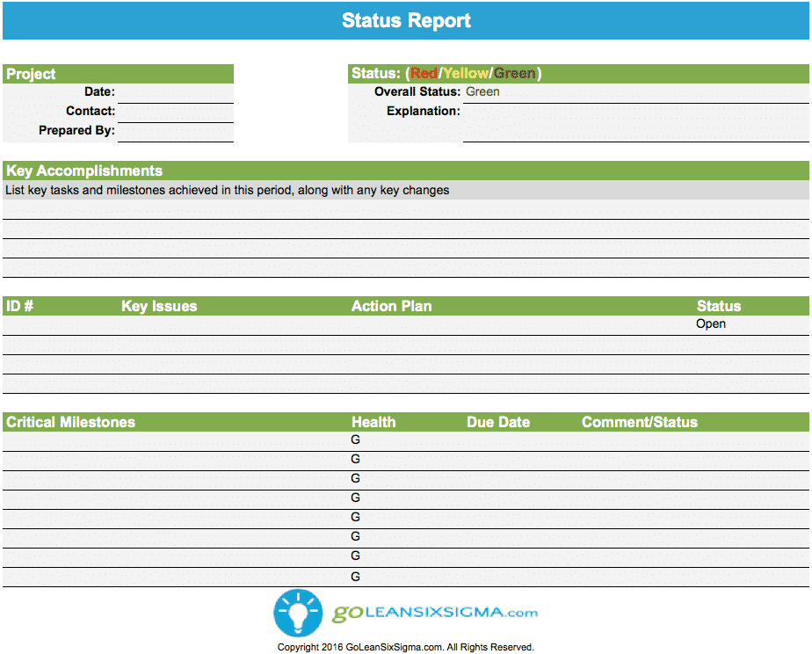This screenshot has width=812, height=654.
Task: Click the Action Plan column header
Action: click(392, 306)
